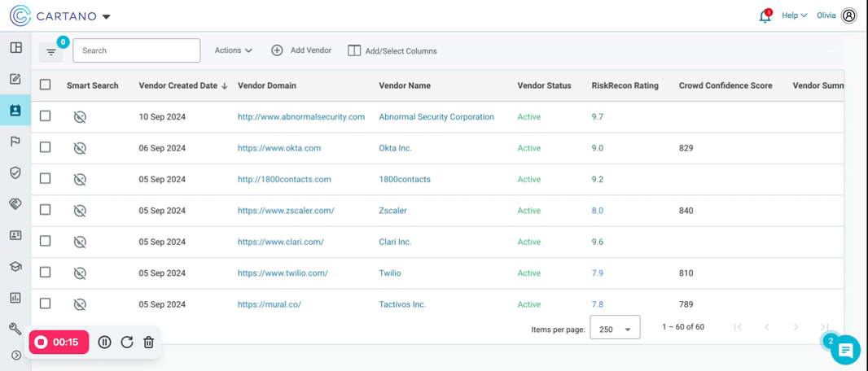Check the select-all header checkbox
This screenshot has height=371, width=868.
(46, 85)
